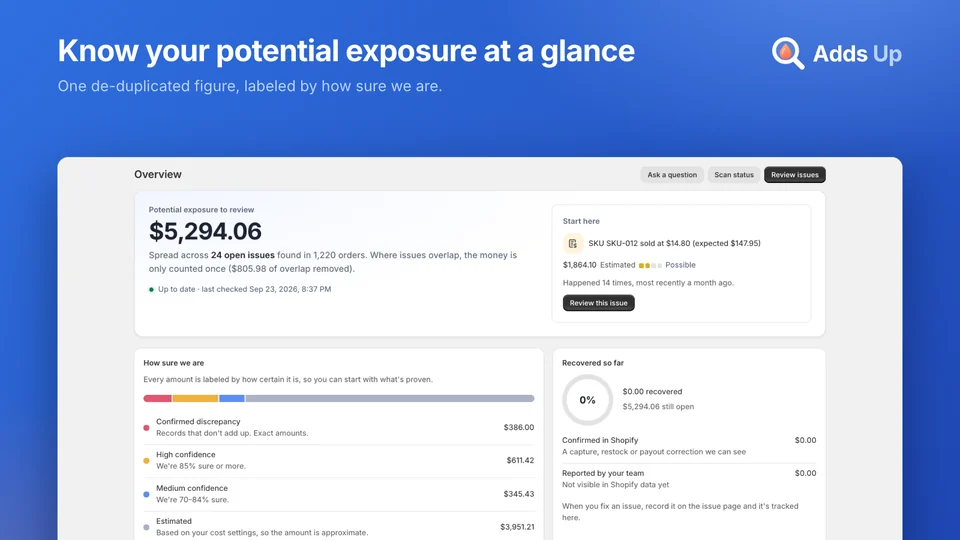Image resolution: width=960 pixels, height=540 pixels.
Task: Click the confidence dots beside Possible
Action: coord(650,266)
